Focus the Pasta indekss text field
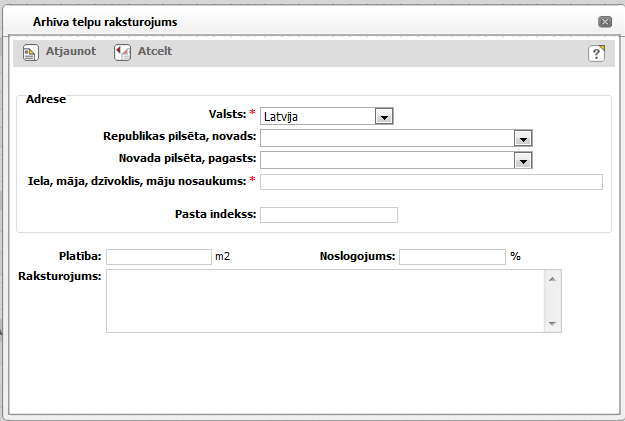 pos(328,215)
